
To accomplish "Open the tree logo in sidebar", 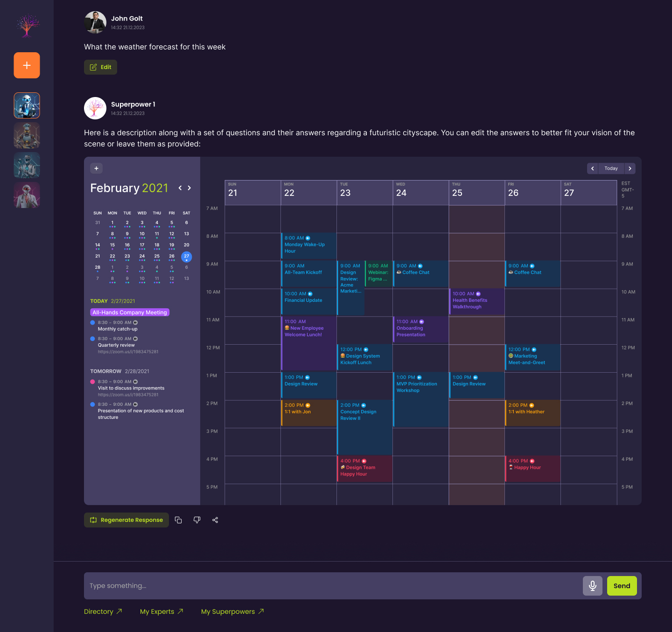I will (x=27, y=26).
